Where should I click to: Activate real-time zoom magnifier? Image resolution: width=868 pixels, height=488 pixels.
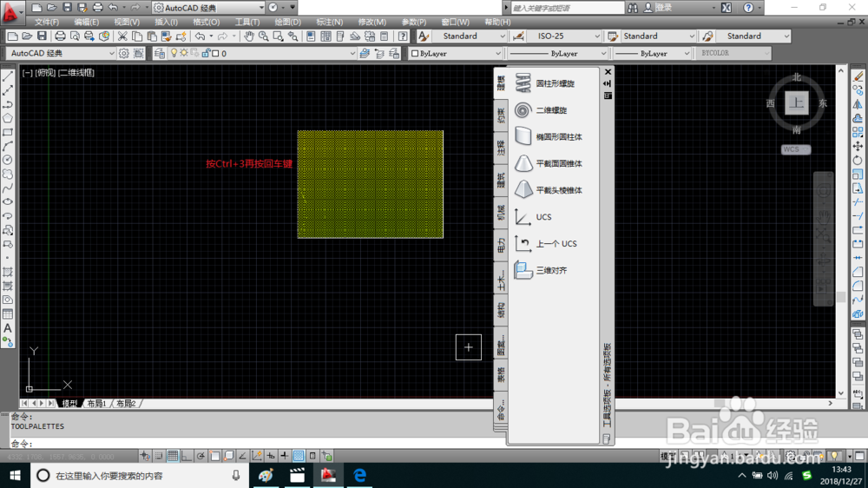point(264,36)
